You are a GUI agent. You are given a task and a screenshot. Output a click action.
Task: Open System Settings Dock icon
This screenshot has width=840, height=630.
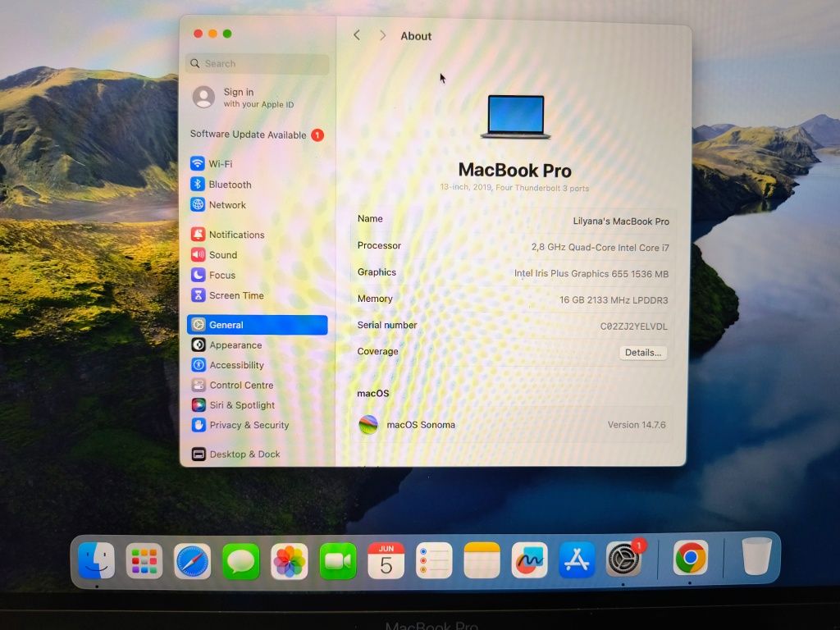[x=623, y=559]
